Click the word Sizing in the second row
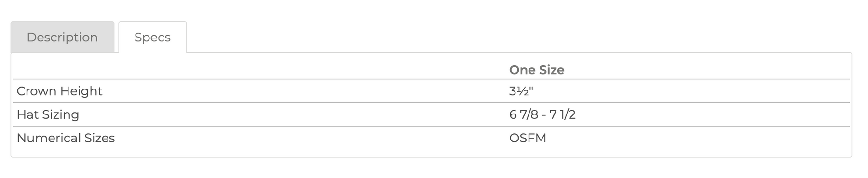The width and height of the screenshot is (868, 178). click(x=61, y=114)
